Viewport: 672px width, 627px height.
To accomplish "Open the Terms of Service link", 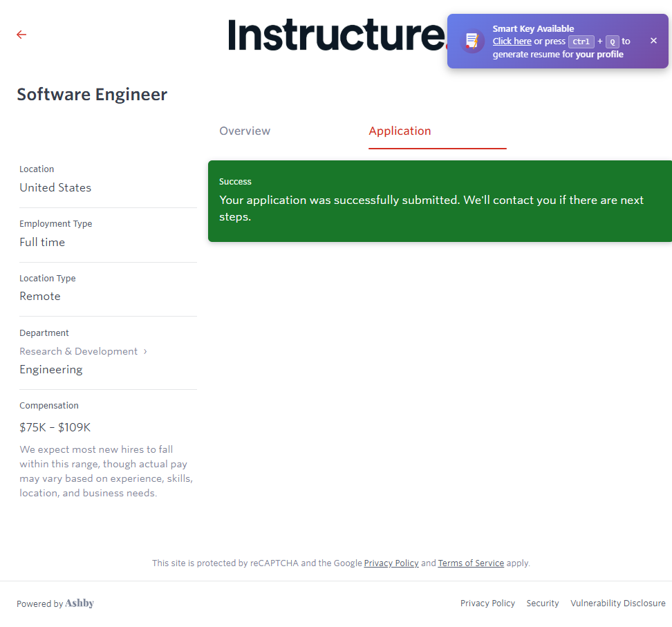I will [471, 563].
